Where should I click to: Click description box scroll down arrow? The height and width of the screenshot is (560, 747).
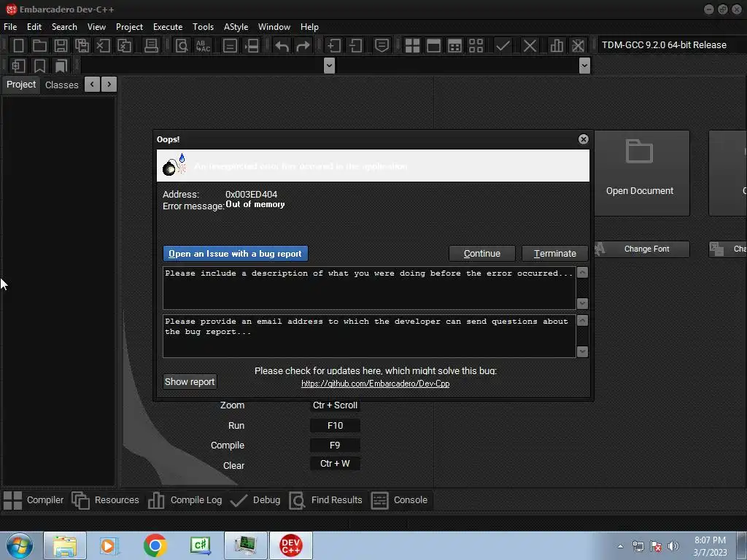point(582,303)
